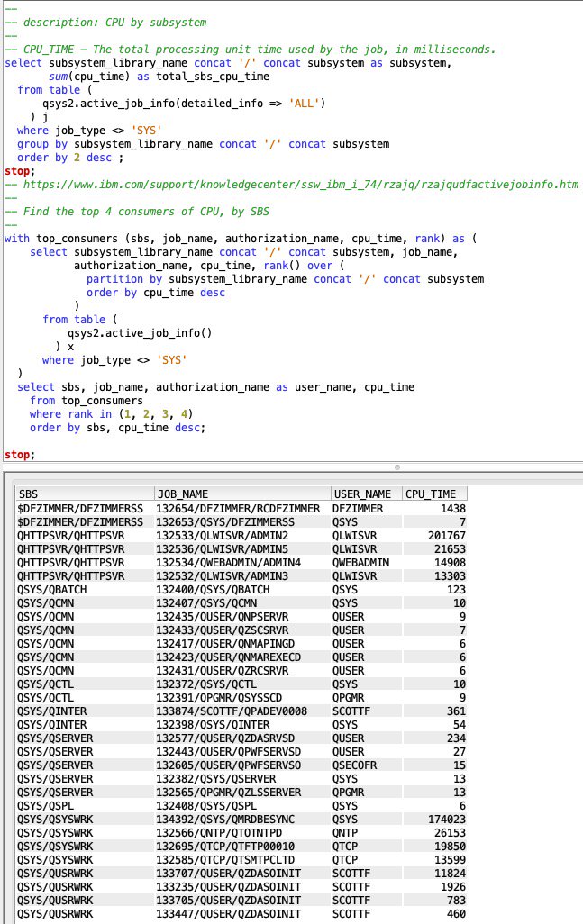Select job 132566/QNTP/QTOTNTPD
The height and width of the screenshot is (924, 583).
pos(219,833)
